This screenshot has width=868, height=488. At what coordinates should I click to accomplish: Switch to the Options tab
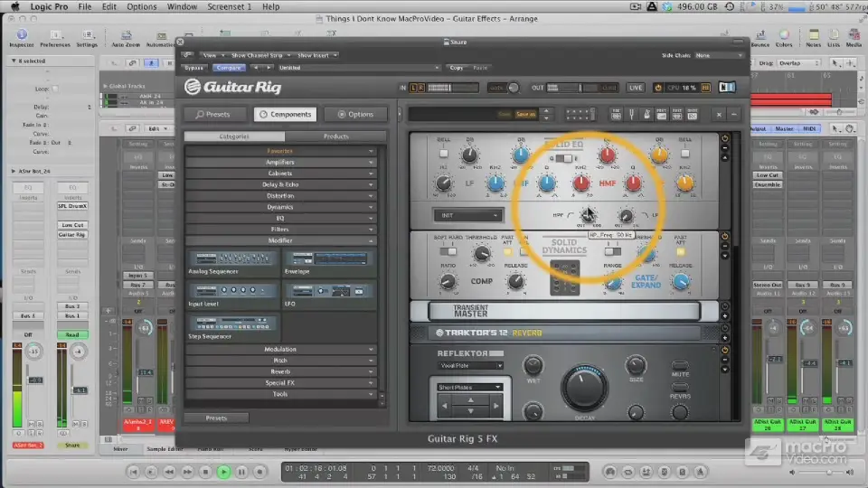(x=355, y=115)
